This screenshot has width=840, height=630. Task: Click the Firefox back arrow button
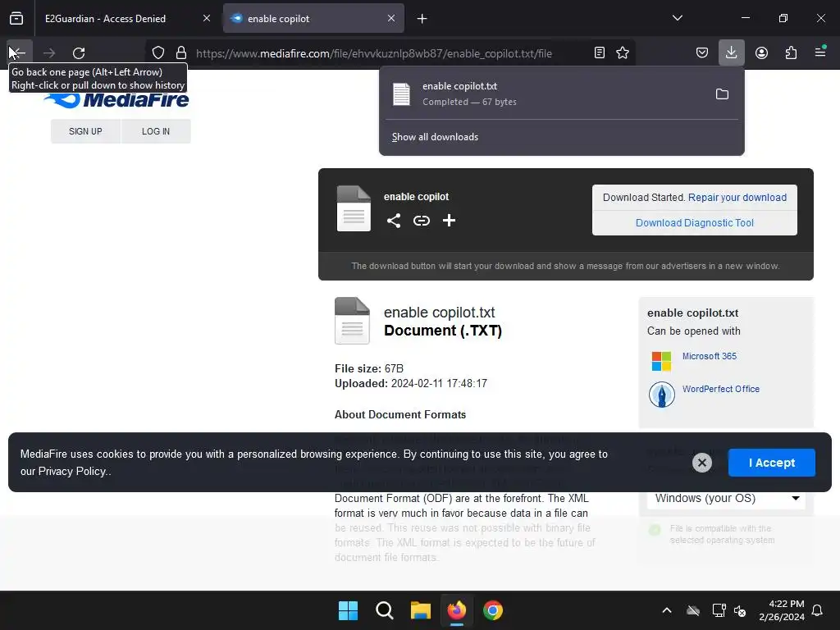[20, 52]
